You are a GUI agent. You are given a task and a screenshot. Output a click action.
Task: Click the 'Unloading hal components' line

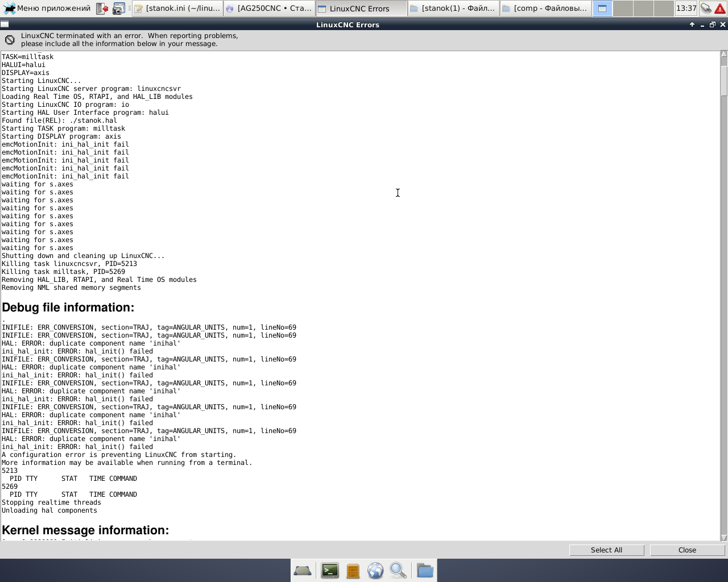point(49,510)
